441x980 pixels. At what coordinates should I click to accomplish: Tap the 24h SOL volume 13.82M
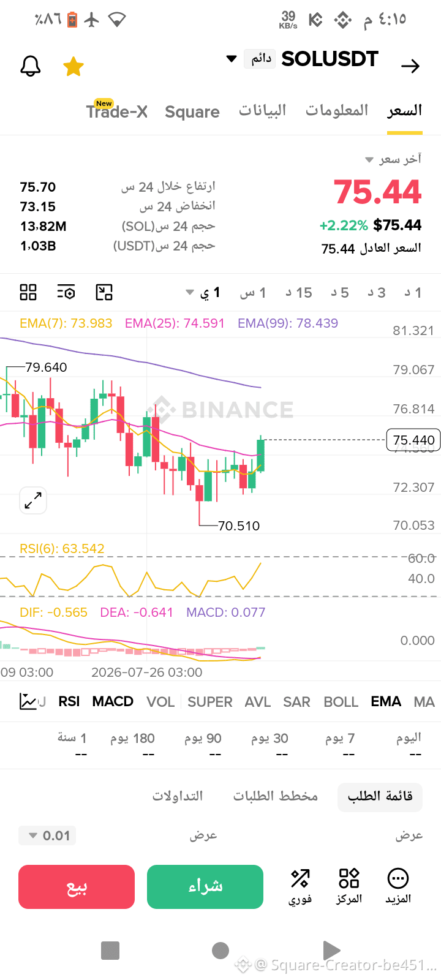coord(43,226)
